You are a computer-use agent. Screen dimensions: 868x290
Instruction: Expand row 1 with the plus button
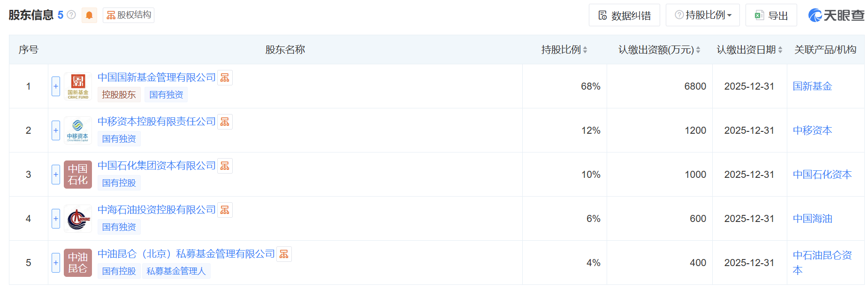pyautogui.click(x=56, y=86)
